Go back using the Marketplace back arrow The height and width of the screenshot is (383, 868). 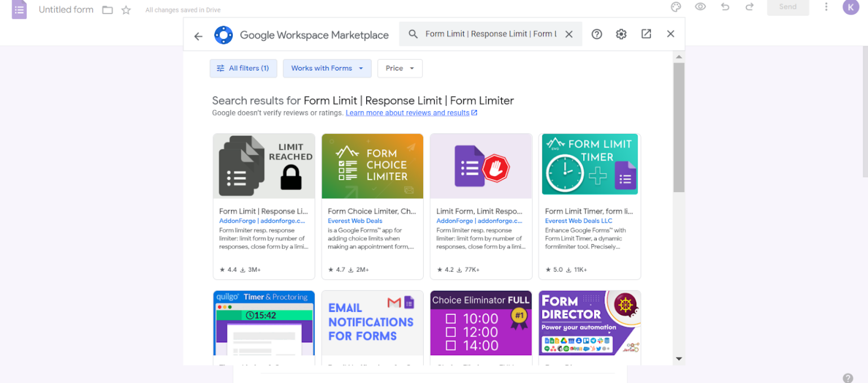[x=198, y=36]
